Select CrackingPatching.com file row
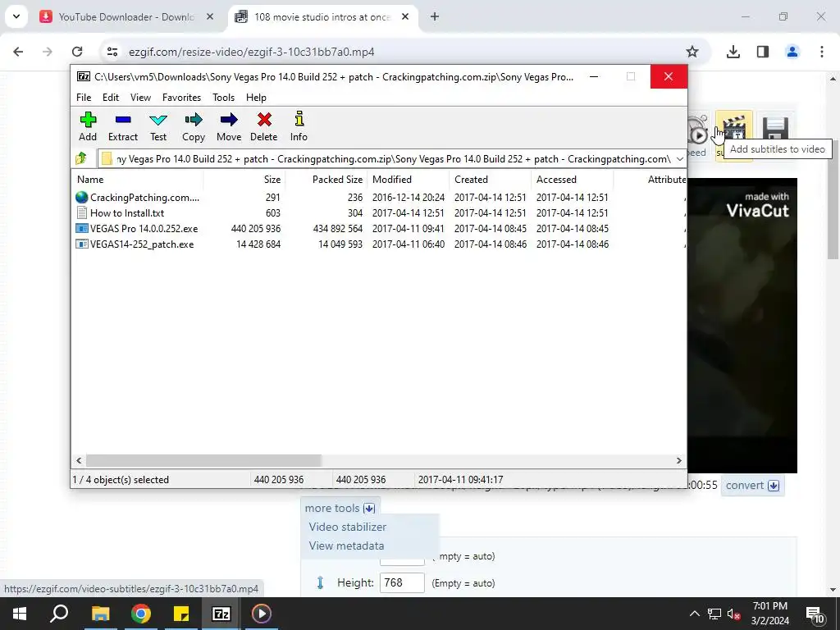 (378, 197)
